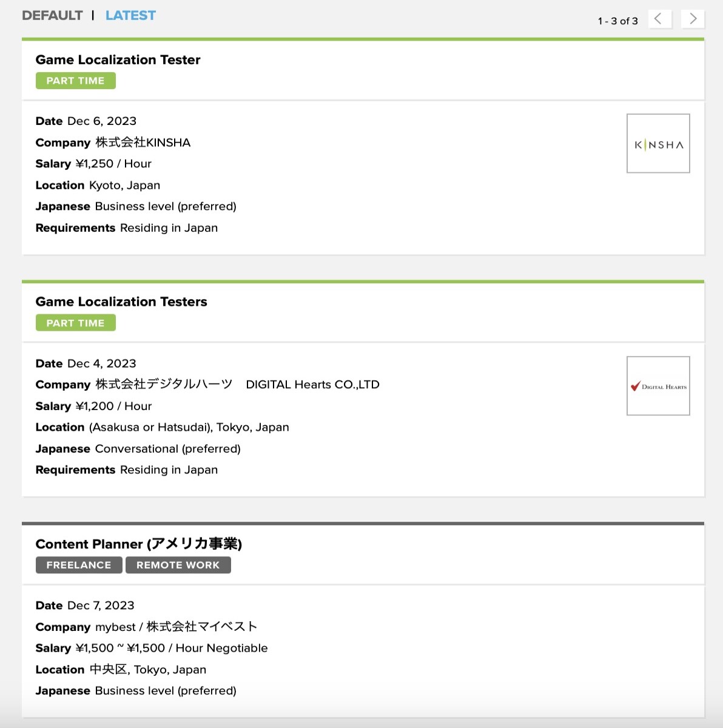The image size is (723, 728).
Task: Select the PART TIME tag on Digital Hearts job
Action: [75, 323]
